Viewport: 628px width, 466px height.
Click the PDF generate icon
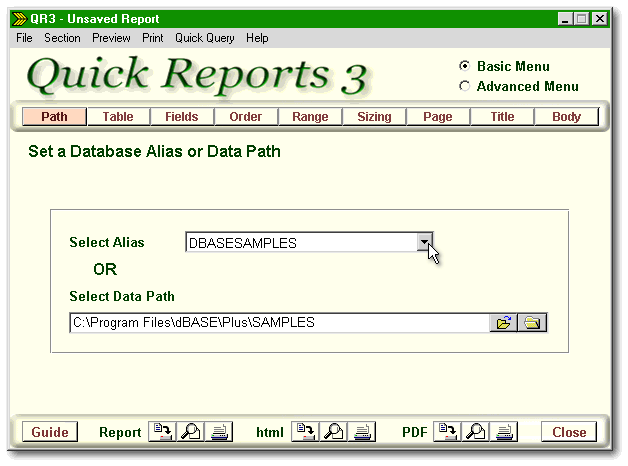(x=447, y=432)
